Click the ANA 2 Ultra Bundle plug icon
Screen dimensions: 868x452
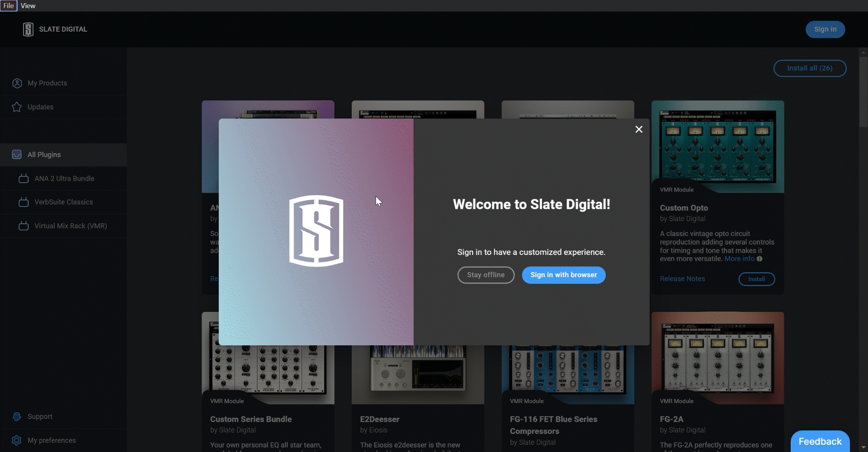click(x=24, y=179)
